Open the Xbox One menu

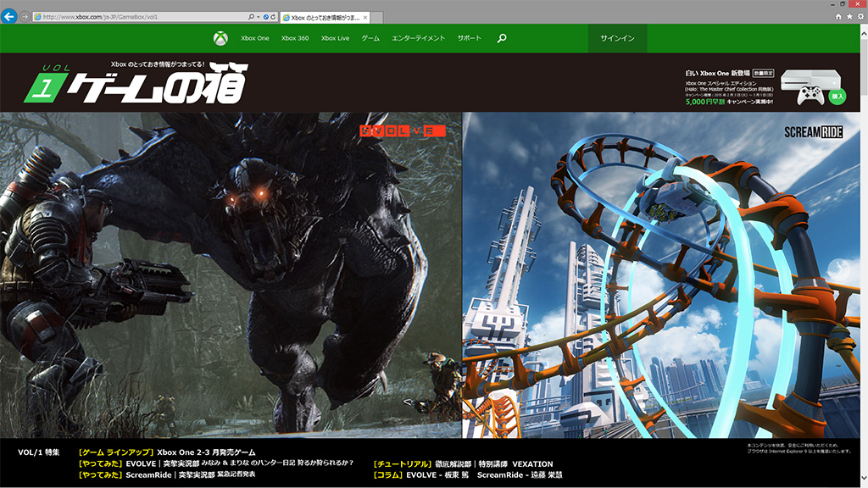[254, 38]
